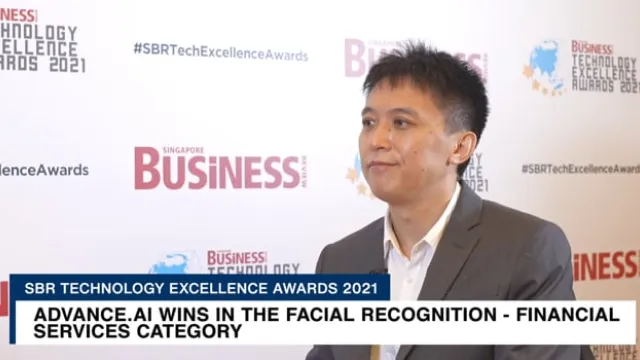Click the Technology Excellence Awards text at top right
The width and height of the screenshot is (640, 360).
point(605,68)
